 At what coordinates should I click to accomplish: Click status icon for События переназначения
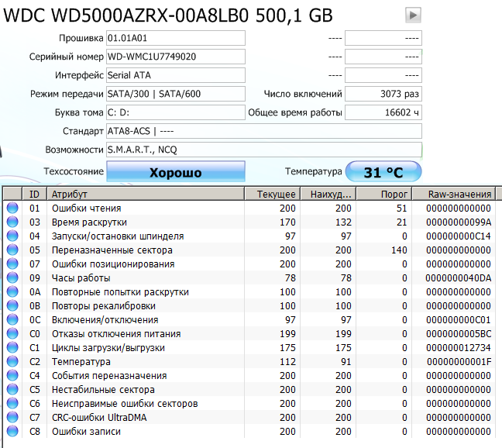pos(12,375)
